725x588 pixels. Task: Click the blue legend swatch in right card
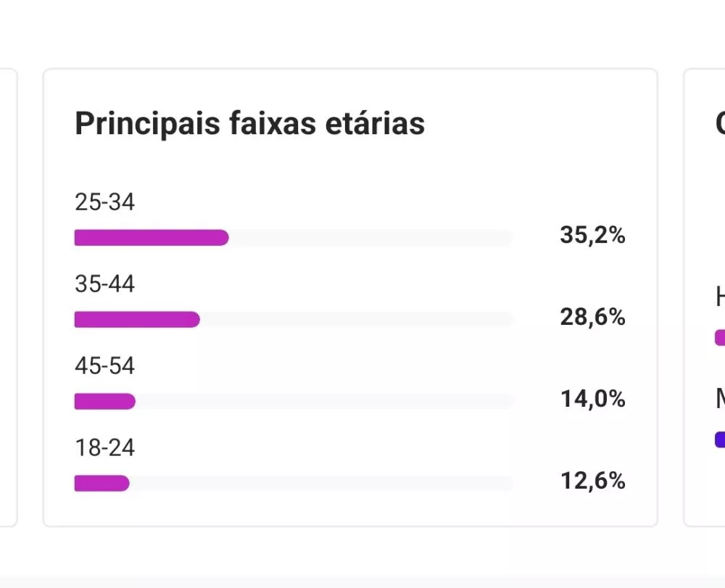pos(719,439)
